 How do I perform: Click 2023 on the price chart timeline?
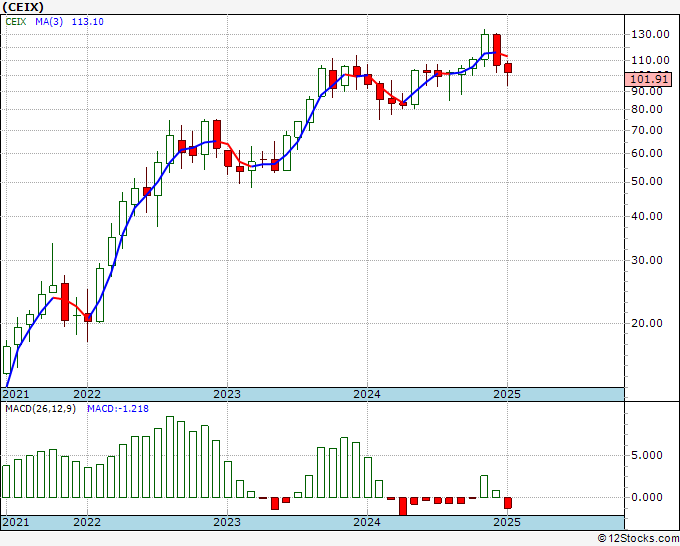[x=227, y=394]
